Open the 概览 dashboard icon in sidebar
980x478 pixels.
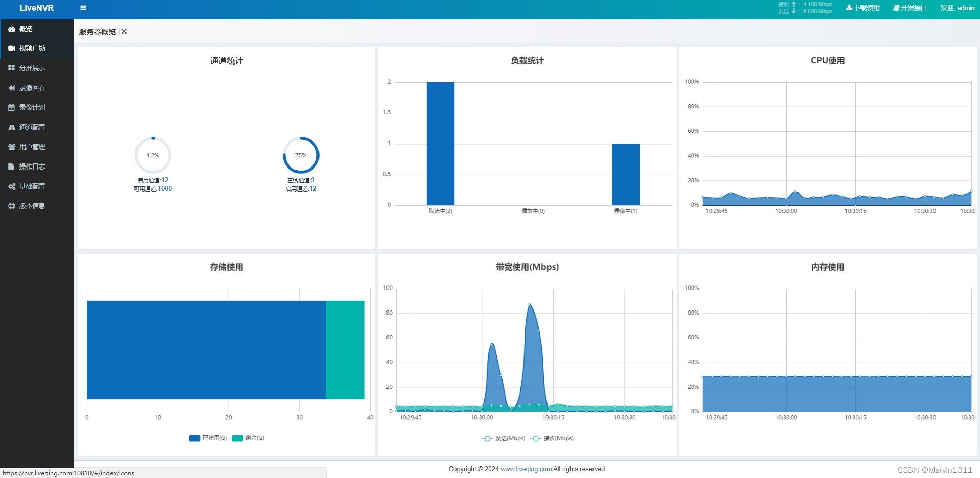(x=11, y=29)
